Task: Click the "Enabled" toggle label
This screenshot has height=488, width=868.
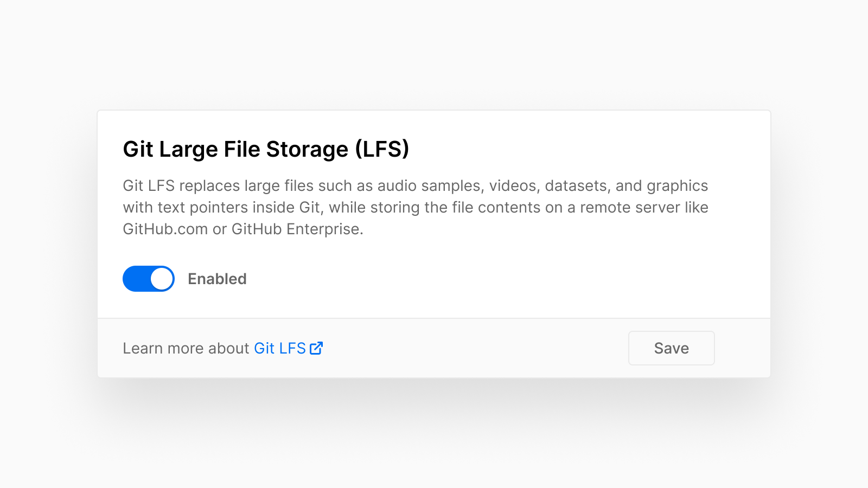Action: point(217,279)
